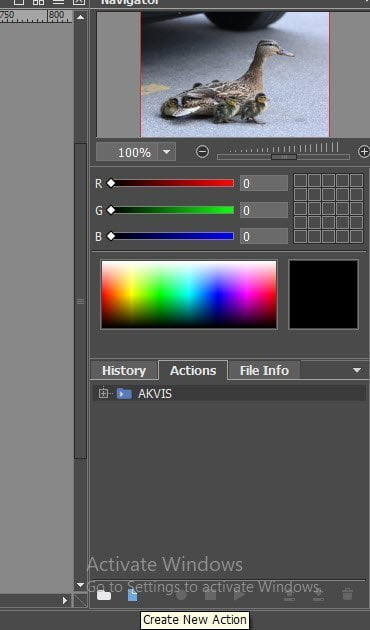
Task: Open the 100% zoom dropdown arrow
Action: [x=166, y=152]
